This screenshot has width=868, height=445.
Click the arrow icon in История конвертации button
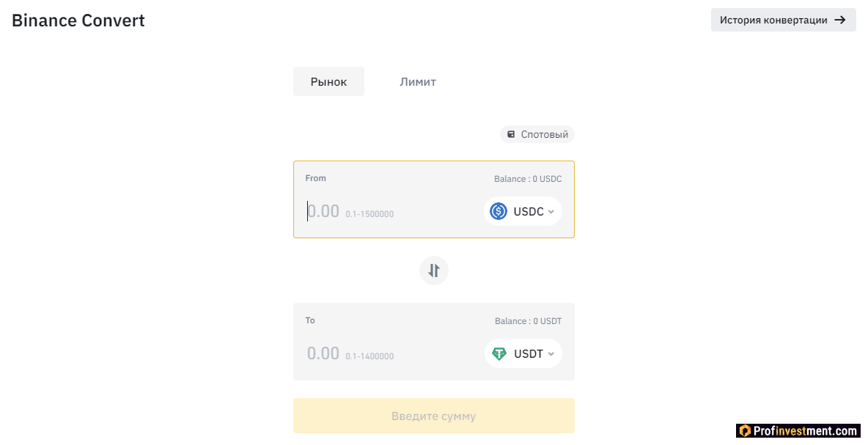842,20
